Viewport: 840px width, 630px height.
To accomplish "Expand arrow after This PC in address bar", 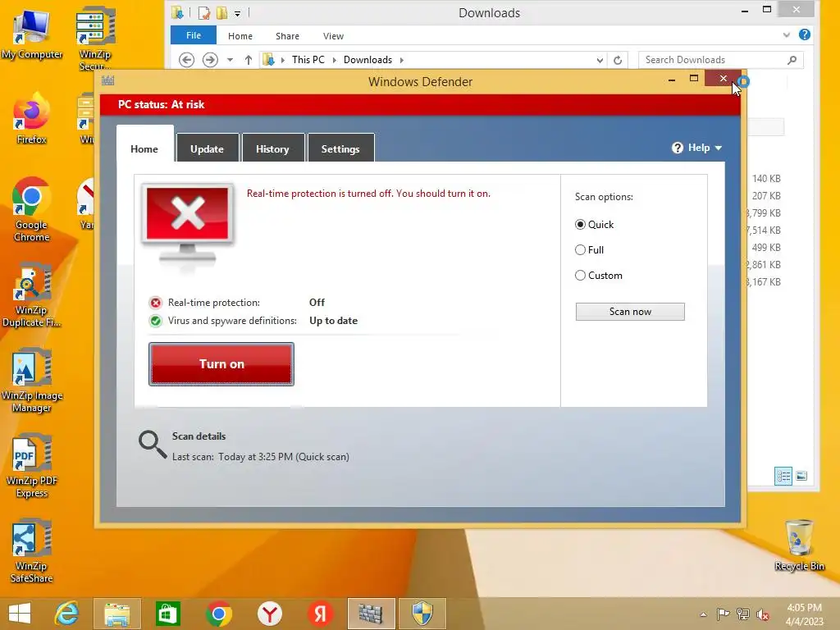I will 335,60.
